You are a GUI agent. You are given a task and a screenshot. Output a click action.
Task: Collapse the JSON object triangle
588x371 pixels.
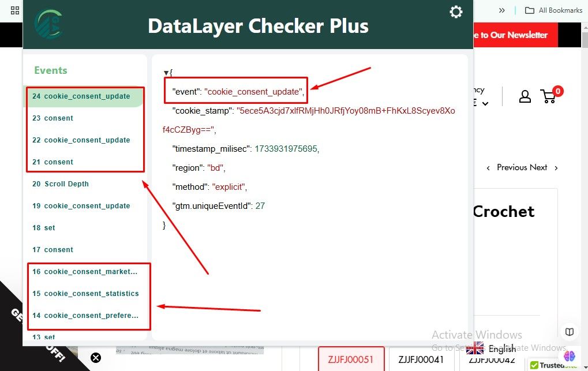click(166, 73)
